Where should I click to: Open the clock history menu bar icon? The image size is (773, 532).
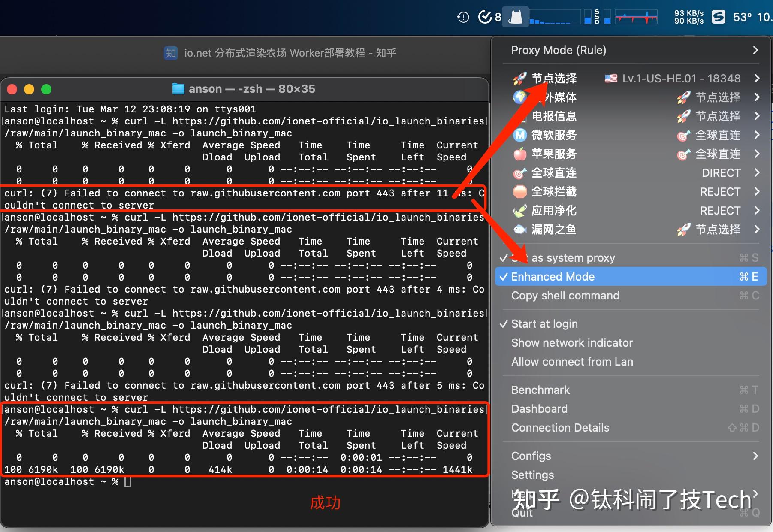pos(463,17)
